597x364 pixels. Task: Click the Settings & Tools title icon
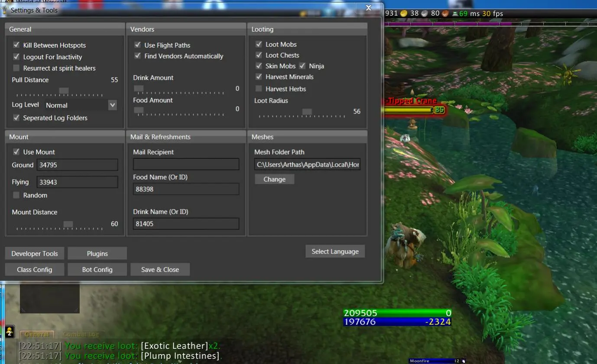pos(5,10)
